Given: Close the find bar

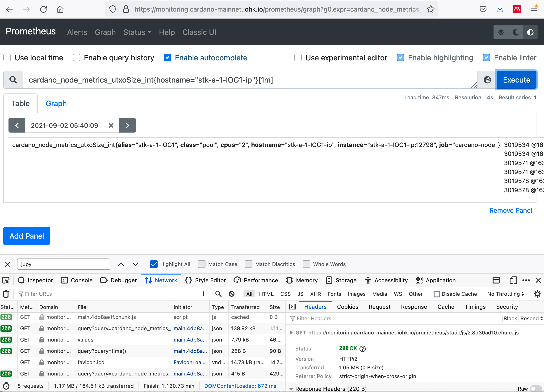Looking at the screenshot, I should (8, 264).
